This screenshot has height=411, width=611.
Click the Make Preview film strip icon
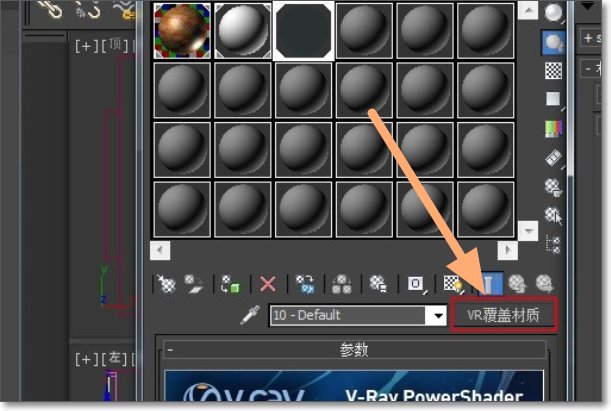pyautogui.click(x=553, y=158)
